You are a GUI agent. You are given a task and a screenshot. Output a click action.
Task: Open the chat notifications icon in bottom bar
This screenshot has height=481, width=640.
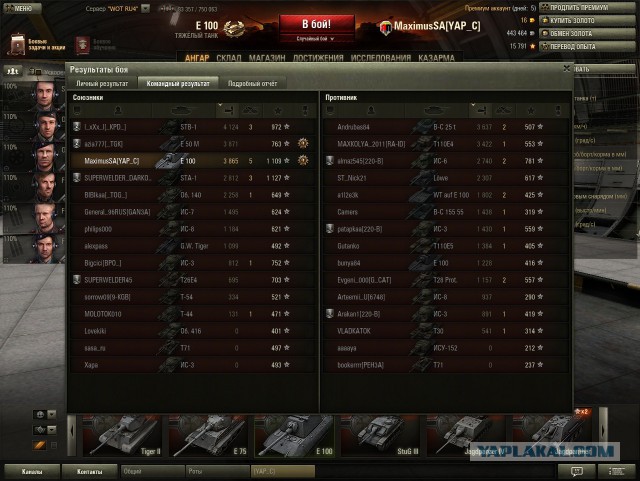576,472
